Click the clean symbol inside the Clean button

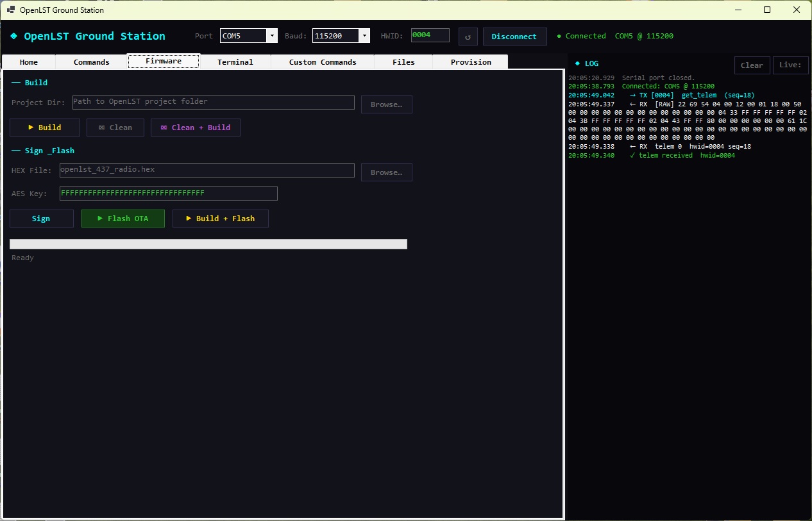click(103, 127)
